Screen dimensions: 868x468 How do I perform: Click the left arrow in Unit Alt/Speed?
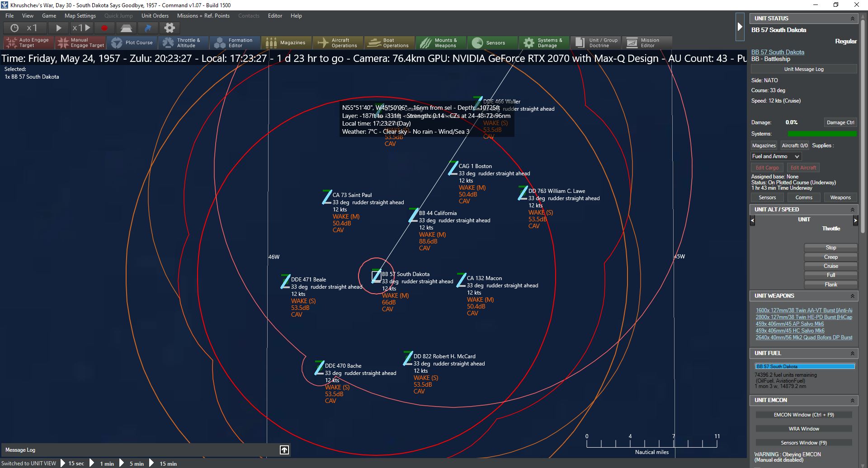tap(753, 220)
